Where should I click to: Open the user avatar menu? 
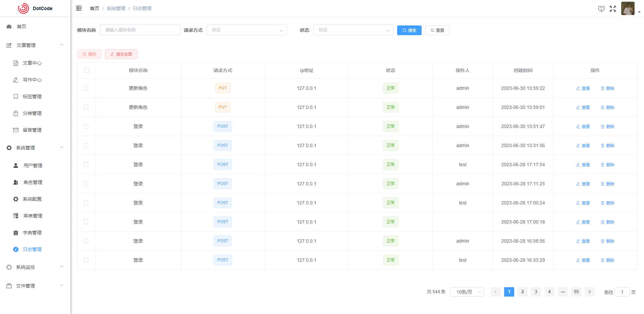pos(628,8)
